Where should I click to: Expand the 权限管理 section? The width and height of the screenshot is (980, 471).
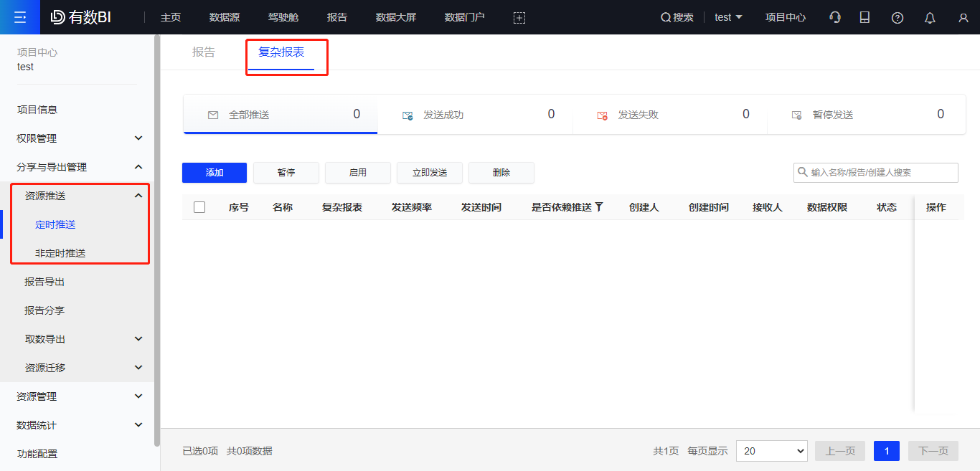pyautogui.click(x=72, y=138)
